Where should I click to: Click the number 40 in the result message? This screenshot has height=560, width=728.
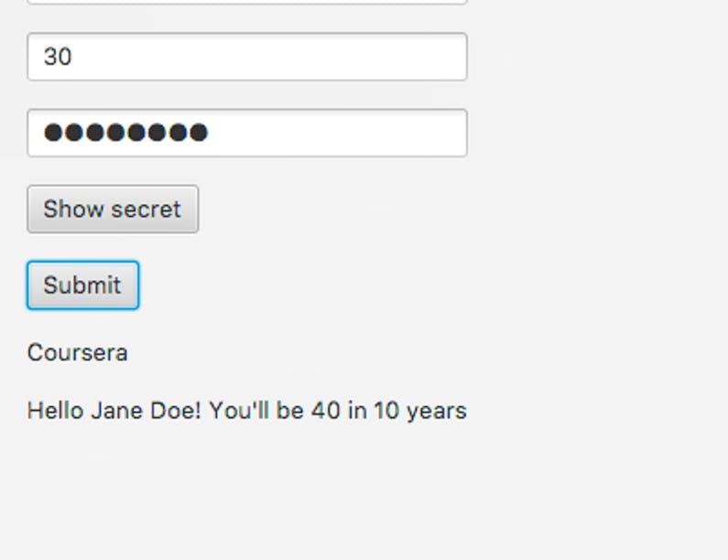click(325, 411)
